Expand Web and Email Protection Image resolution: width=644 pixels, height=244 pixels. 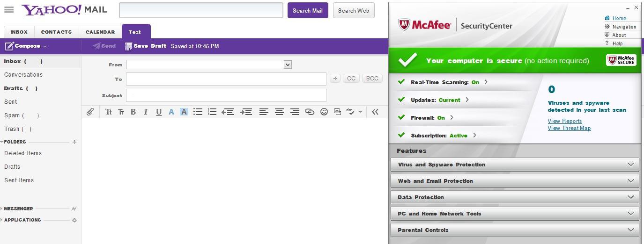515,181
